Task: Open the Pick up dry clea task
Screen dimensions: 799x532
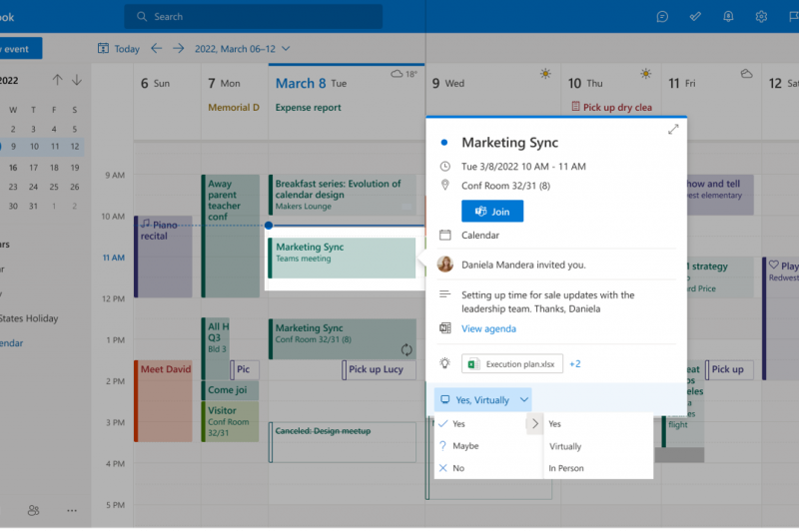Action: [611, 108]
